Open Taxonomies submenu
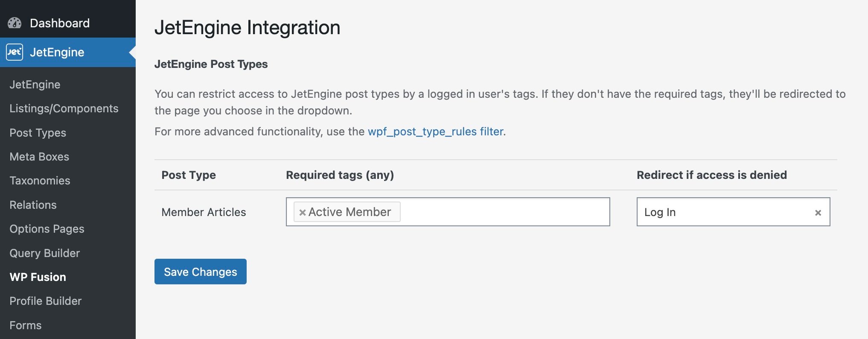This screenshot has height=339, width=868. point(40,181)
